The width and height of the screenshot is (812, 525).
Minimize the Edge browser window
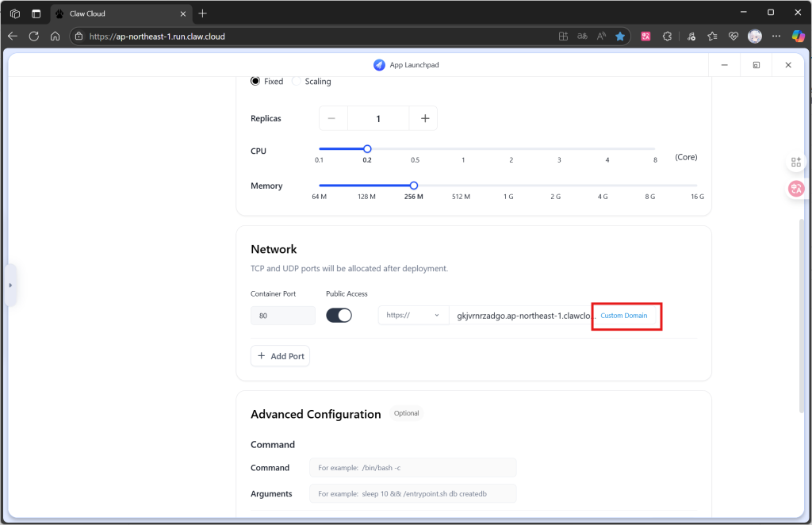744,13
